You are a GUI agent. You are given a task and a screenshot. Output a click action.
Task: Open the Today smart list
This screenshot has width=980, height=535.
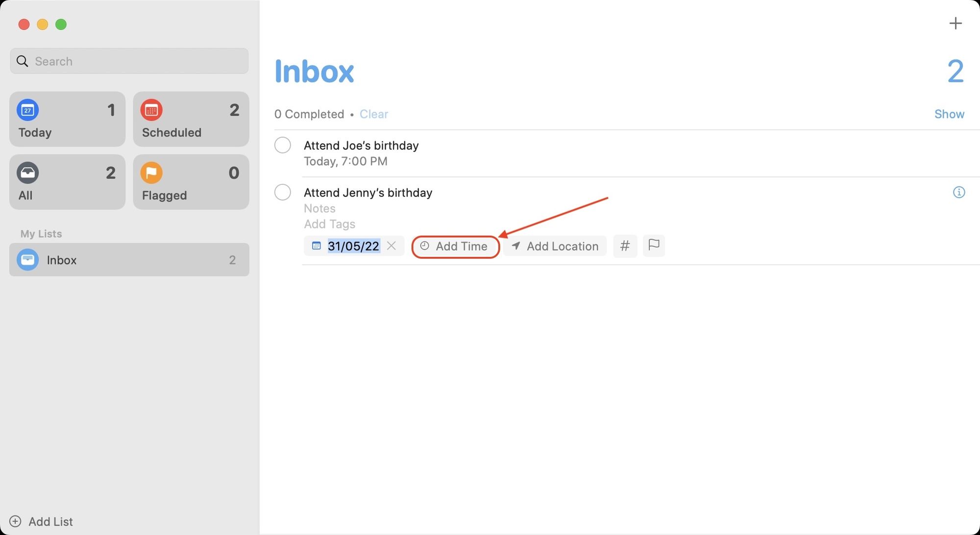coord(67,119)
